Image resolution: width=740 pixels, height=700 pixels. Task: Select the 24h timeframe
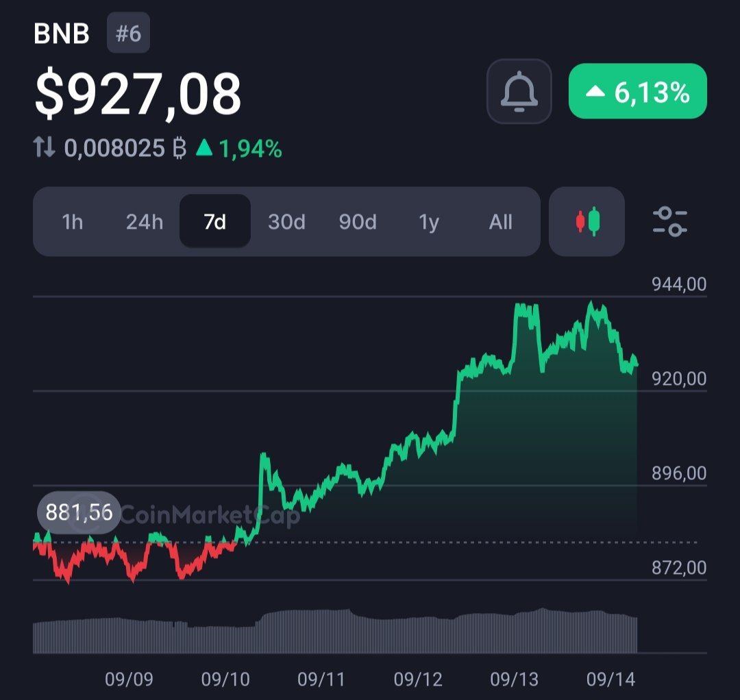(144, 222)
